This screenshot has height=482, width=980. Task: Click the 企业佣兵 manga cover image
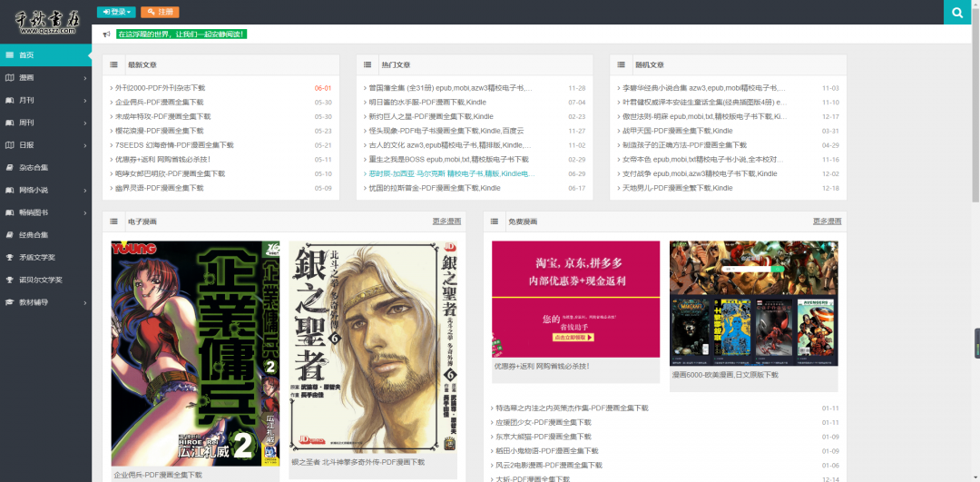pyautogui.click(x=196, y=353)
